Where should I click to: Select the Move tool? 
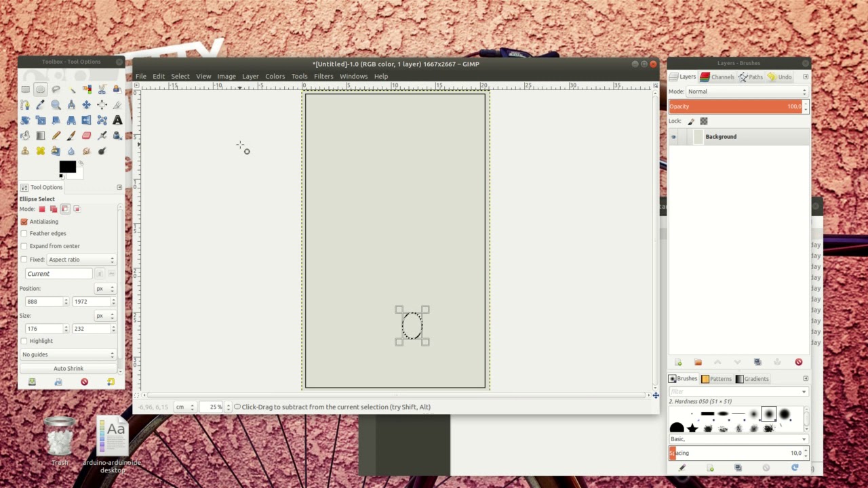(86, 104)
